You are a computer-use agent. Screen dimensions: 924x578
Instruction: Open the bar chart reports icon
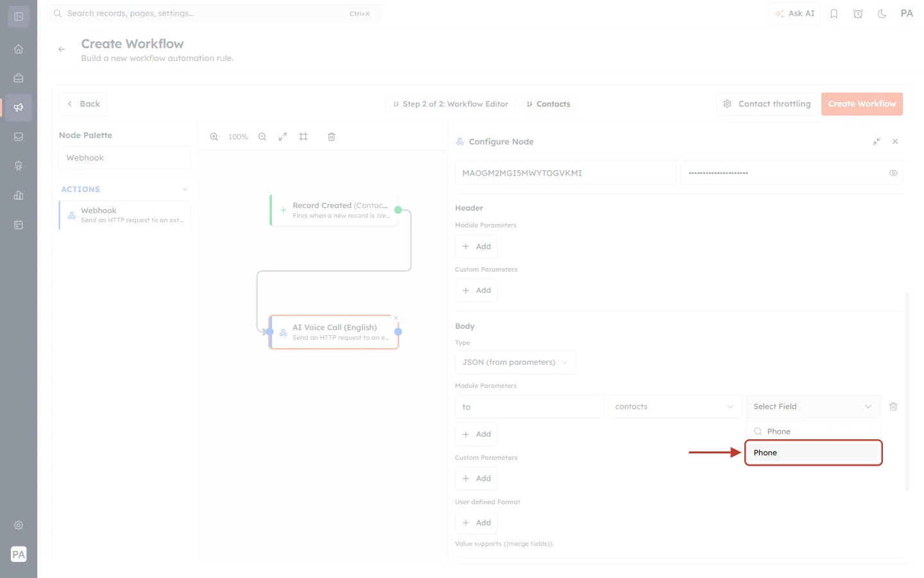[19, 195]
